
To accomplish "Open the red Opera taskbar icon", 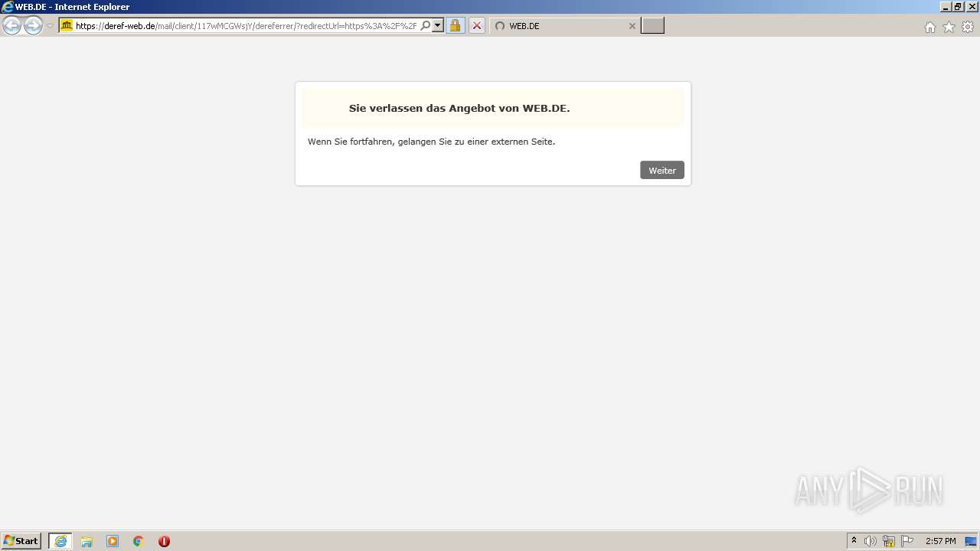I will click(x=164, y=541).
